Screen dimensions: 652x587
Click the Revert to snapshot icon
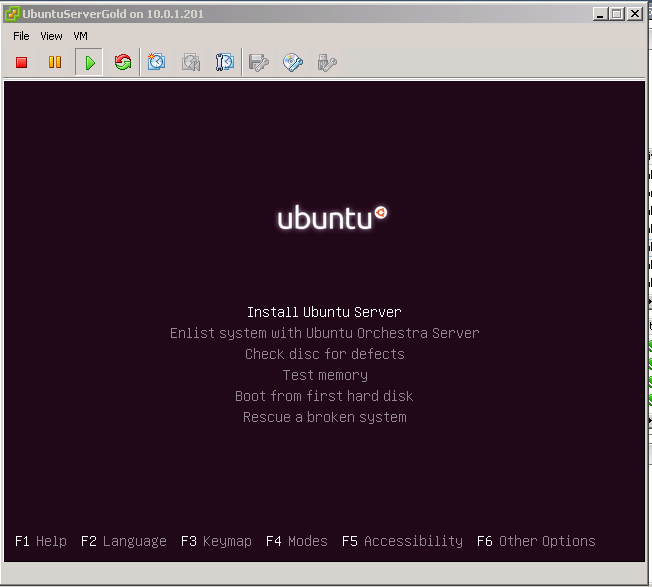[x=191, y=63]
